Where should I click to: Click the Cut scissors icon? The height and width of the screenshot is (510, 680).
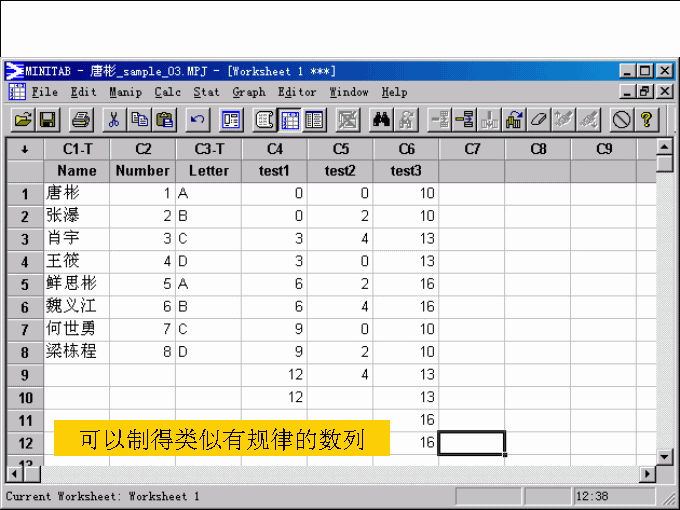(115, 120)
